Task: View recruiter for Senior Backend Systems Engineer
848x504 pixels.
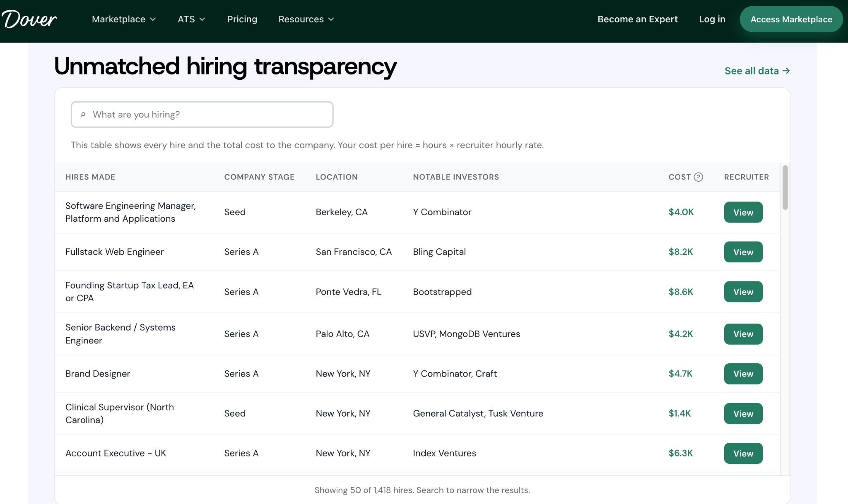Action: (743, 334)
